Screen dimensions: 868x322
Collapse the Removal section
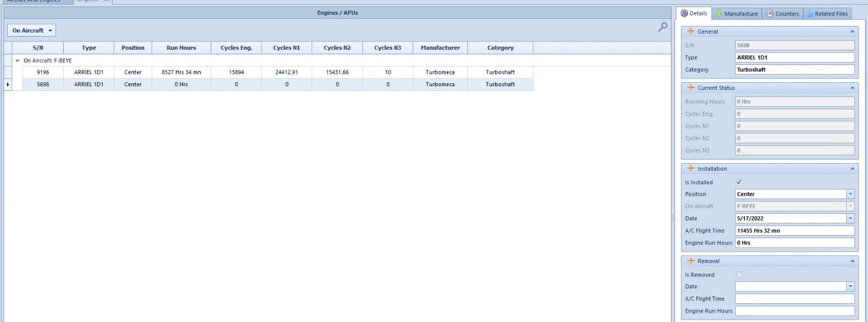point(851,261)
